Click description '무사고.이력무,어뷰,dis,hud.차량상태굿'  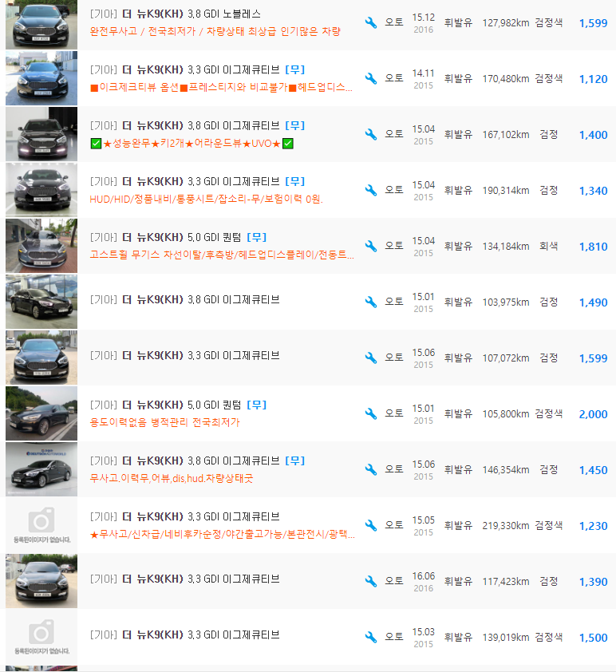pyautogui.click(x=172, y=478)
